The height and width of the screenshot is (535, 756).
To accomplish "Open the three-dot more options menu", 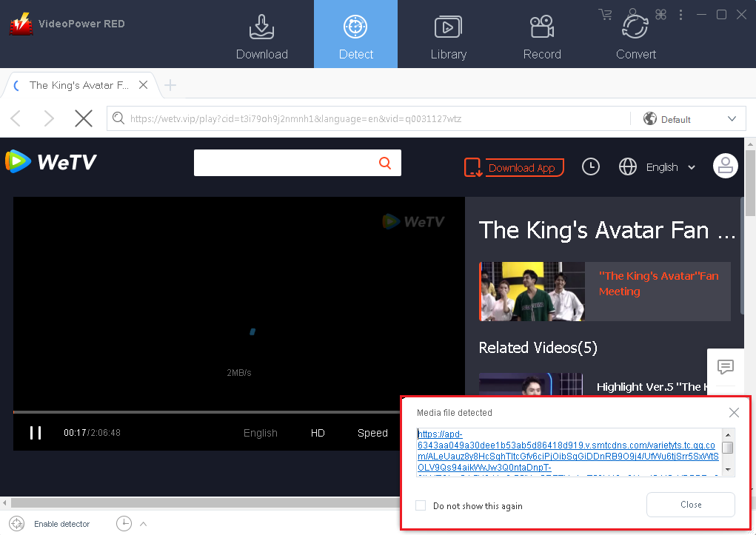I will point(680,15).
